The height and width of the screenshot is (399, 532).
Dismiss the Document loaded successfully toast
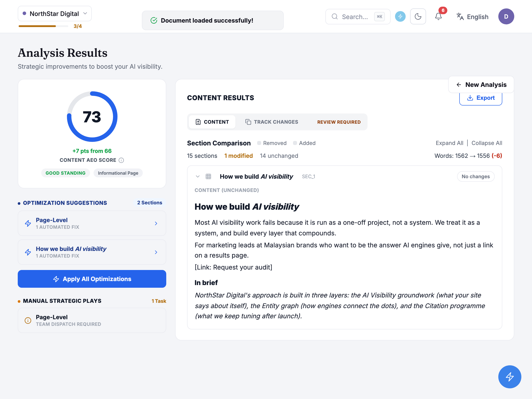click(x=213, y=20)
